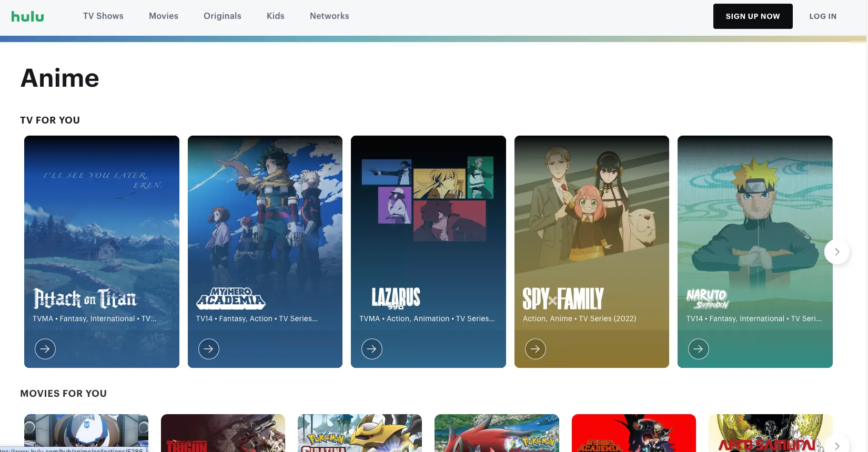Click the Sign Up Now button
This screenshot has width=868, height=452.
(753, 16)
